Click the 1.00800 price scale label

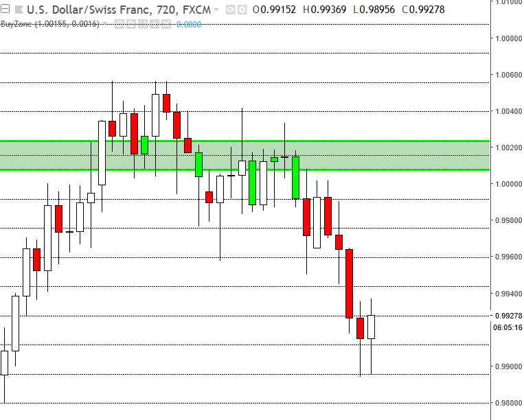coord(509,38)
